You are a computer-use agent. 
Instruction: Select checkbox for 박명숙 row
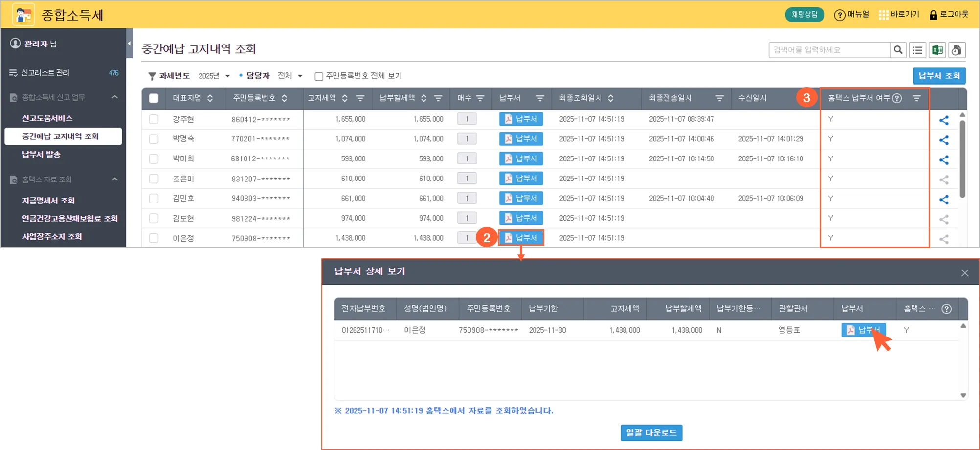[154, 139]
